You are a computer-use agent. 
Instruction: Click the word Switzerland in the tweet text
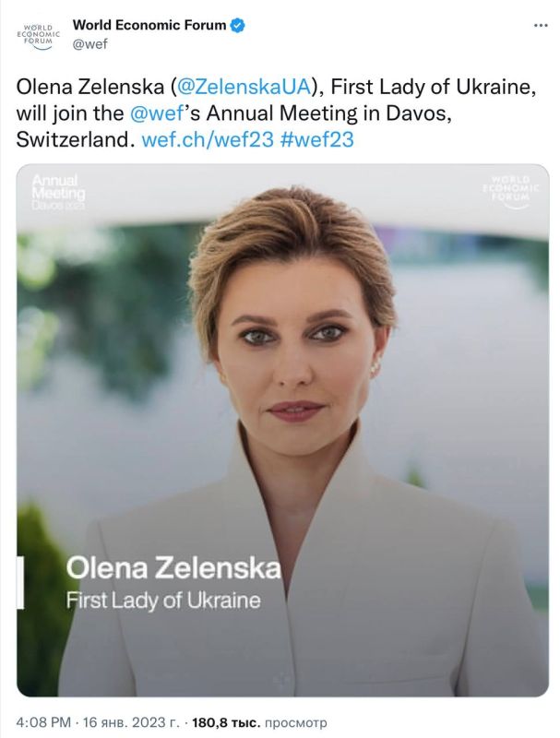coord(73,140)
